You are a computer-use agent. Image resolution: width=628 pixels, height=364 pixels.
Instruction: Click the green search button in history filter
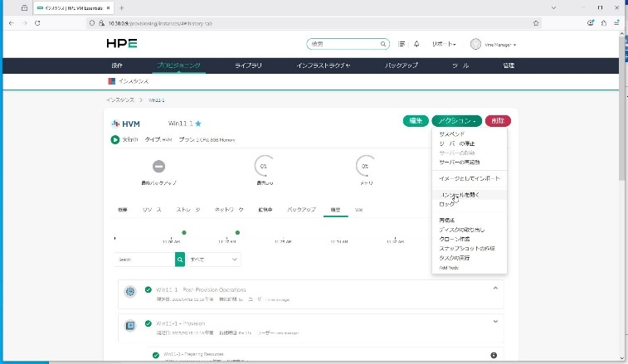point(180,260)
